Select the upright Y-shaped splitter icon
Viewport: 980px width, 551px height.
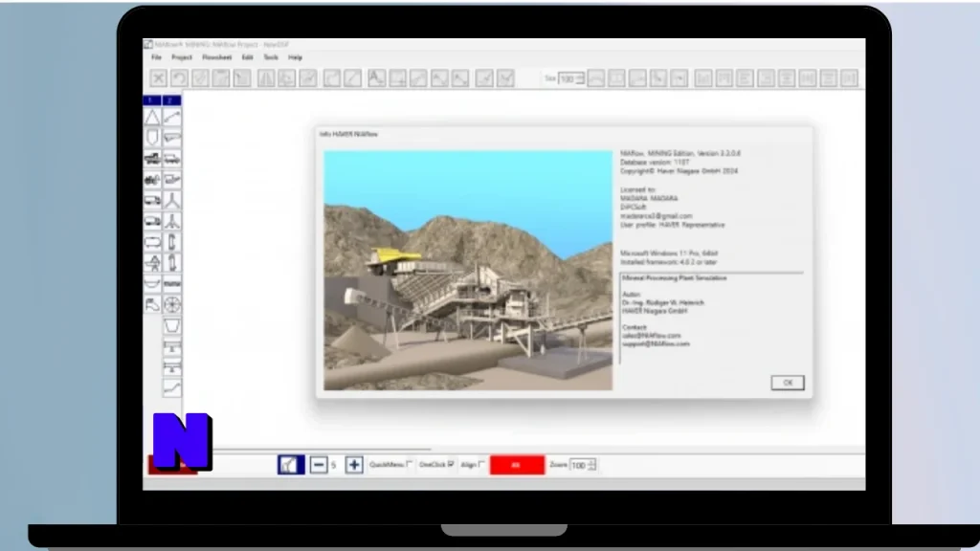tap(172, 200)
